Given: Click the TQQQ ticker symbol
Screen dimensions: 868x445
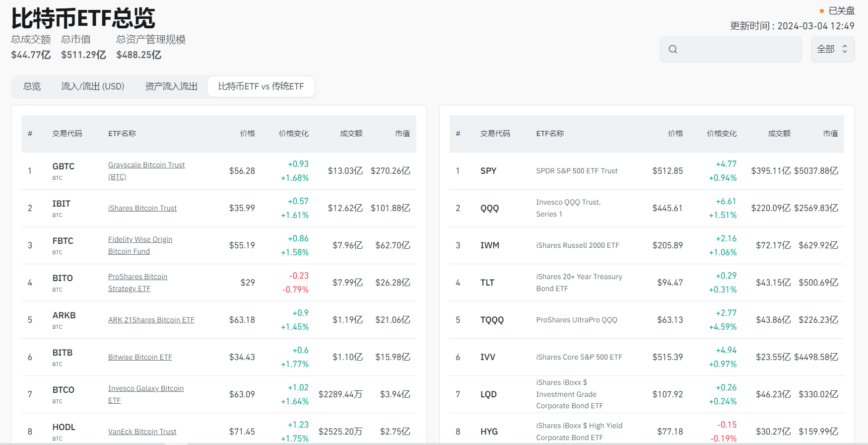Looking at the screenshot, I should 492,320.
